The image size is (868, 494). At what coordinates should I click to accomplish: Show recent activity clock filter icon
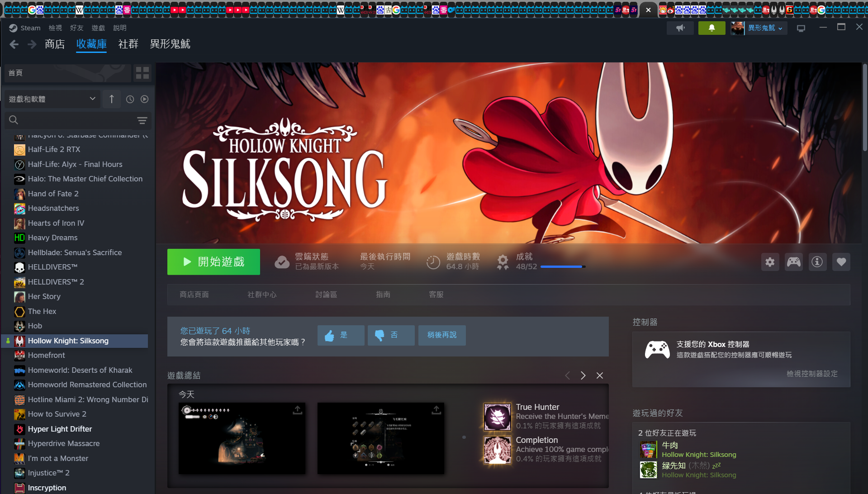(130, 99)
